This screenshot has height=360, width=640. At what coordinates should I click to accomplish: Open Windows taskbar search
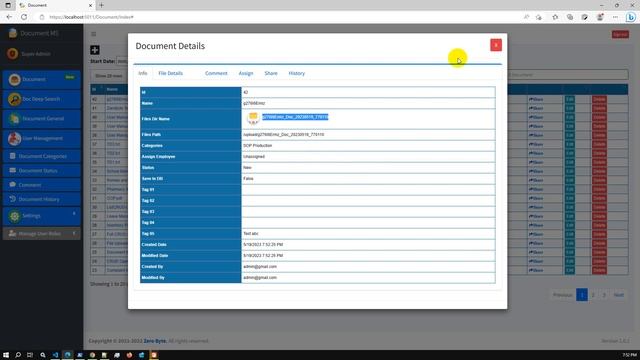pyautogui.click(x=18, y=355)
